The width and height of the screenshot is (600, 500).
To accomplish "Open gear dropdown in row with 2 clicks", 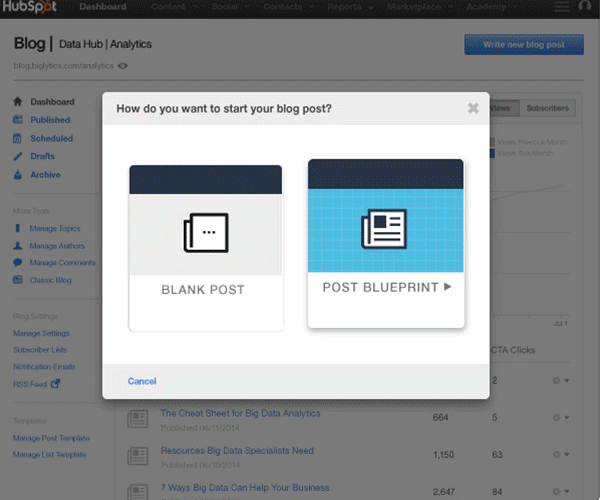I will tap(561, 380).
